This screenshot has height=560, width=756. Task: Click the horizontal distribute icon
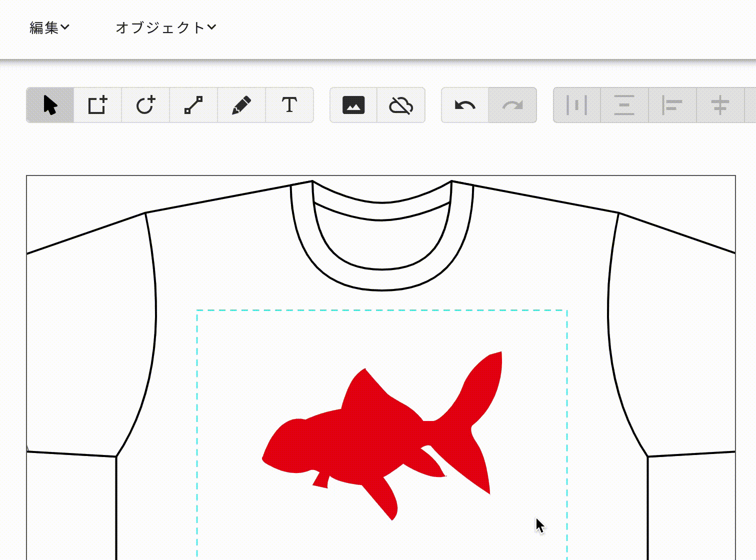coord(575,105)
